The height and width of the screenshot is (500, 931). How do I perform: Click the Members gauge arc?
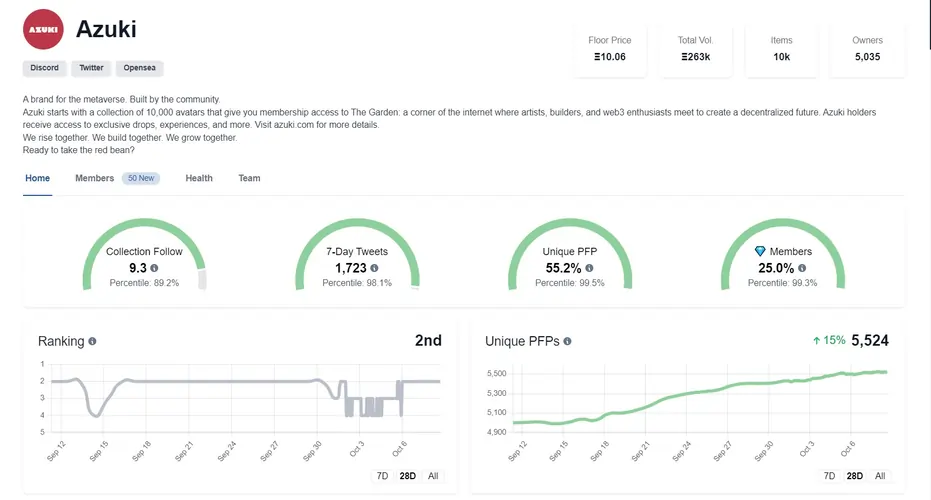coord(783,223)
